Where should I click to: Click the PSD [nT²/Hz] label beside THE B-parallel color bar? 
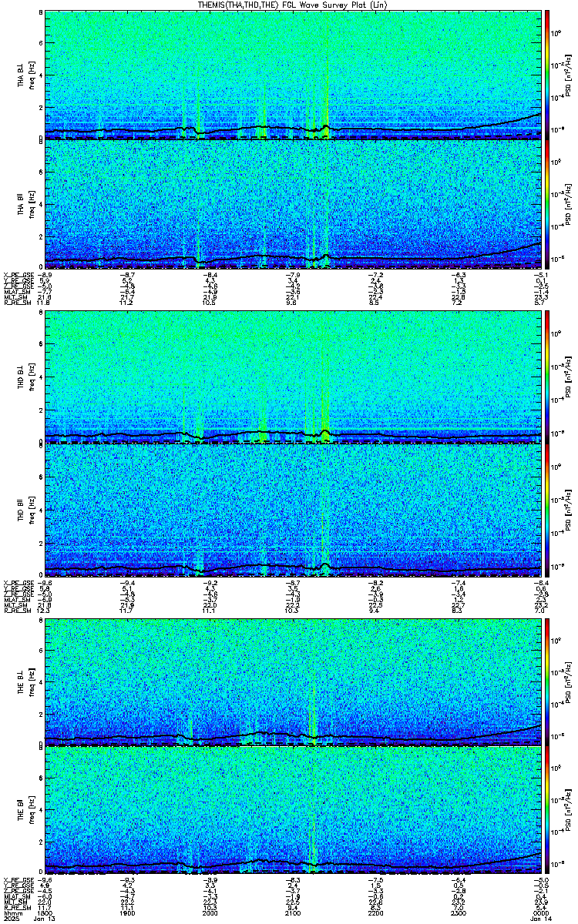570,812
